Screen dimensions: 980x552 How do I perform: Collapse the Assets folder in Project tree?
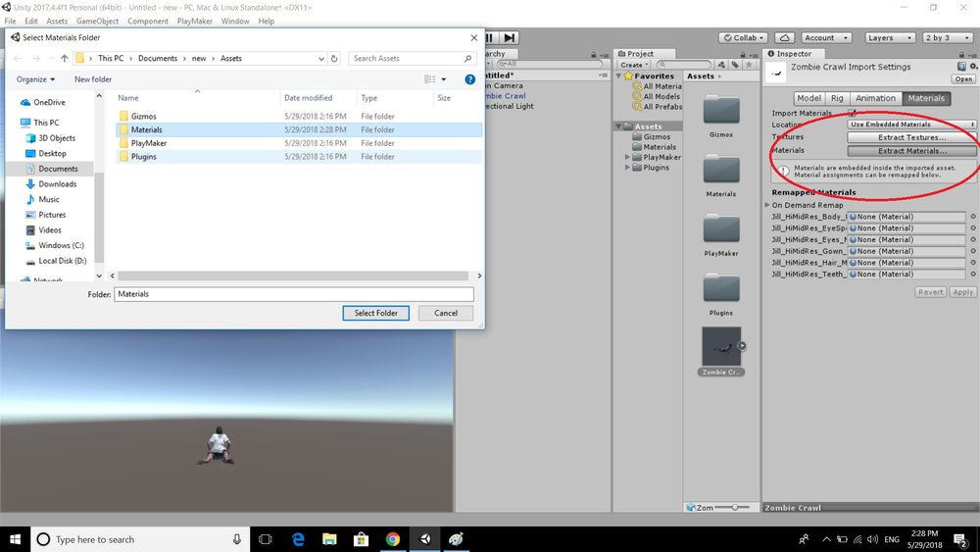[x=618, y=126]
